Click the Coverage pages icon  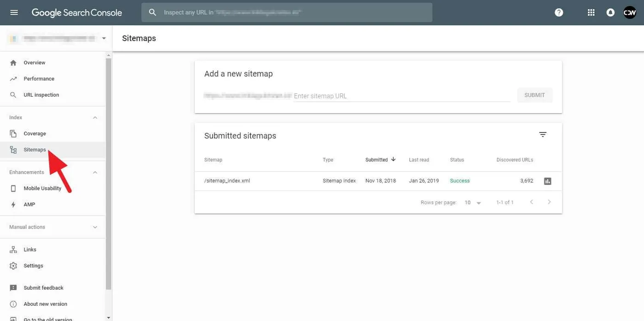13,133
